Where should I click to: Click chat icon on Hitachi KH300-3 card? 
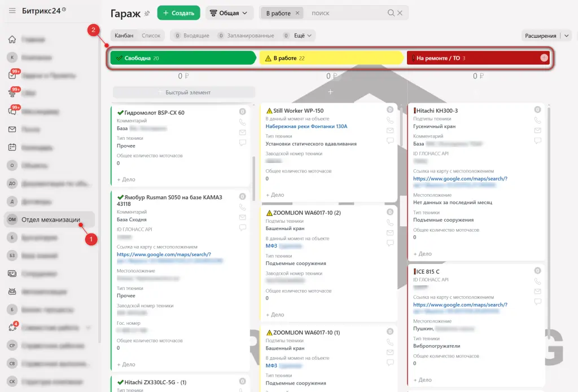click(x=538, y=140)
